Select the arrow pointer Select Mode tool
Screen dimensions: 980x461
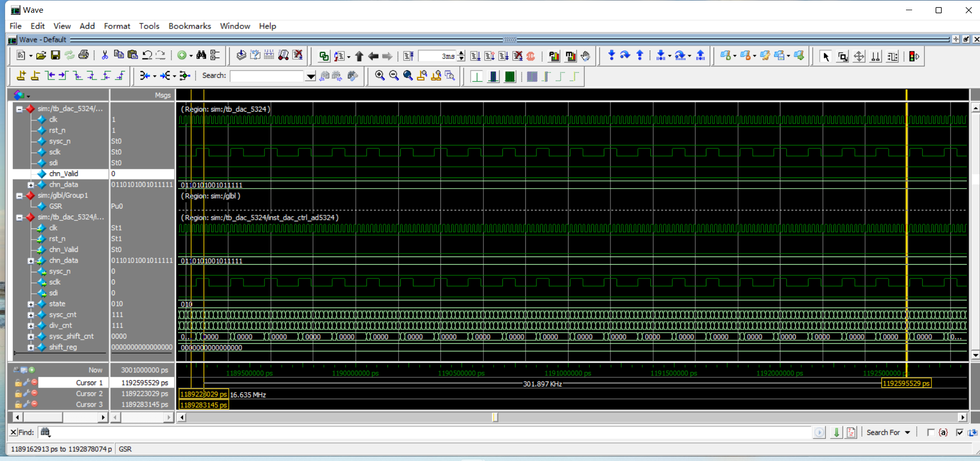point(826,56)
